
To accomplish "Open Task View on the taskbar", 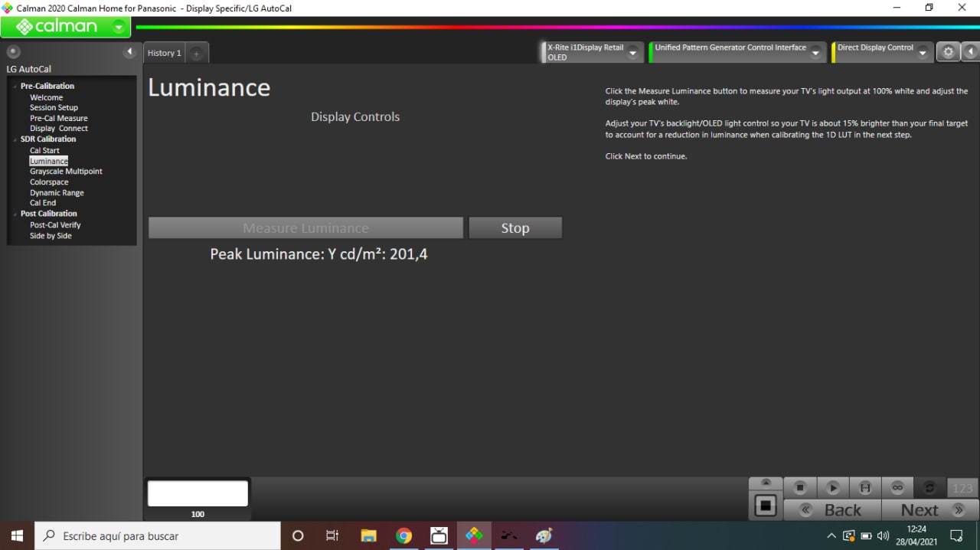I will tap(332, 535).
